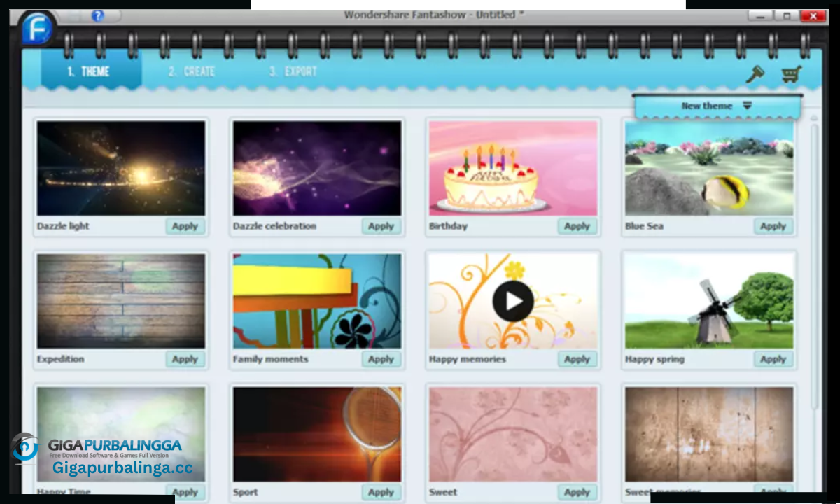Apply the Sweet theme

pyautogui.click(x=577, y=492)
